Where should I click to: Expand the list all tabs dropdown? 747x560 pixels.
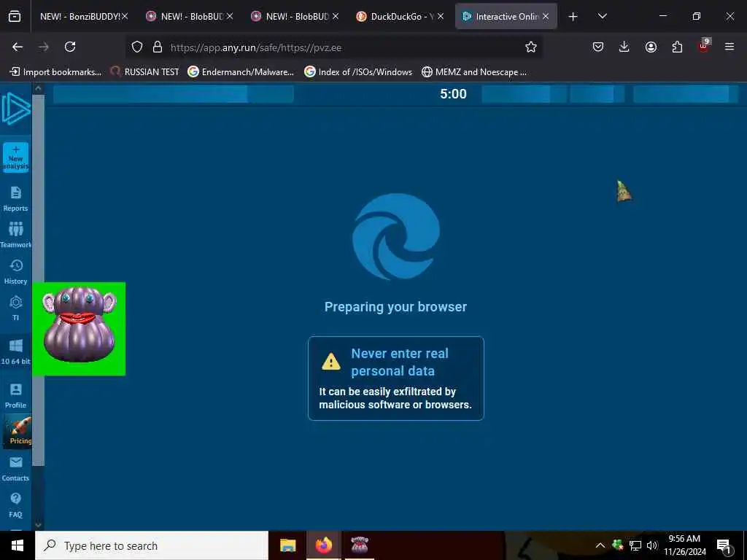pos(602,16)
